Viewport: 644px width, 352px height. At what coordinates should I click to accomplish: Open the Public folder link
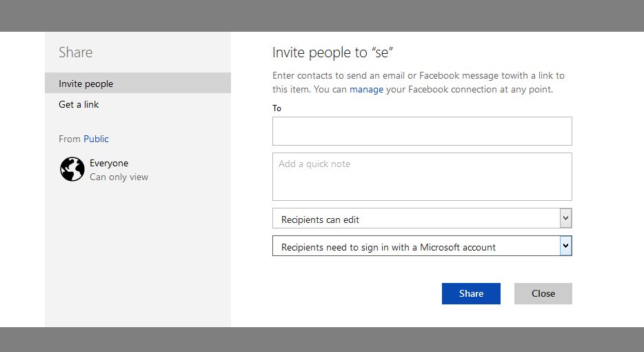pyautogui.click(x=96, y=139)
